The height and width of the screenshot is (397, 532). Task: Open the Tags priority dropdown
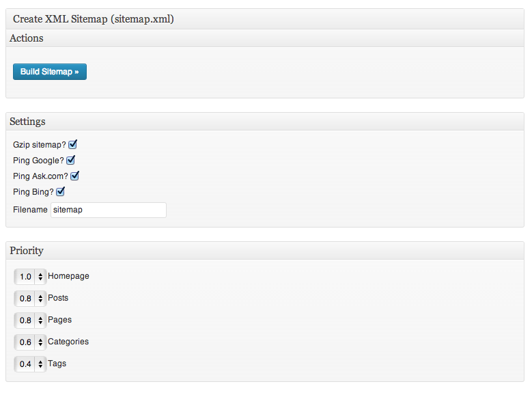pyautogui.click(x=30, y=364)
